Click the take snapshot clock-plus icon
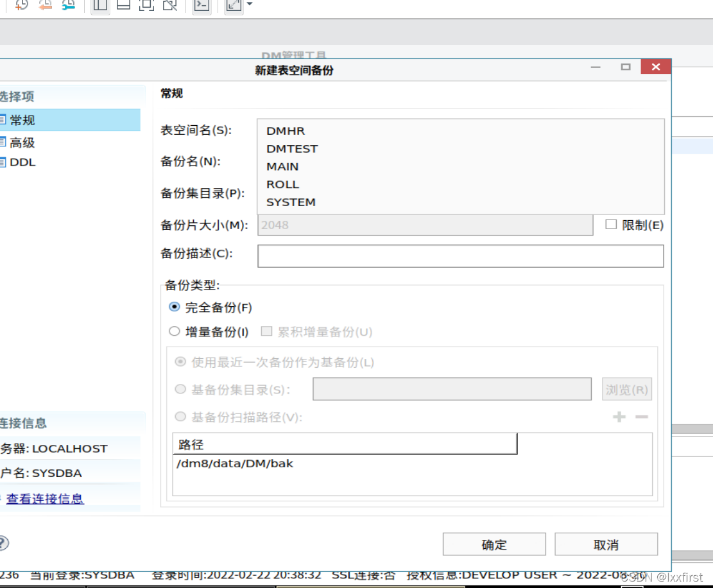713x588 pixels. [21, 4]
